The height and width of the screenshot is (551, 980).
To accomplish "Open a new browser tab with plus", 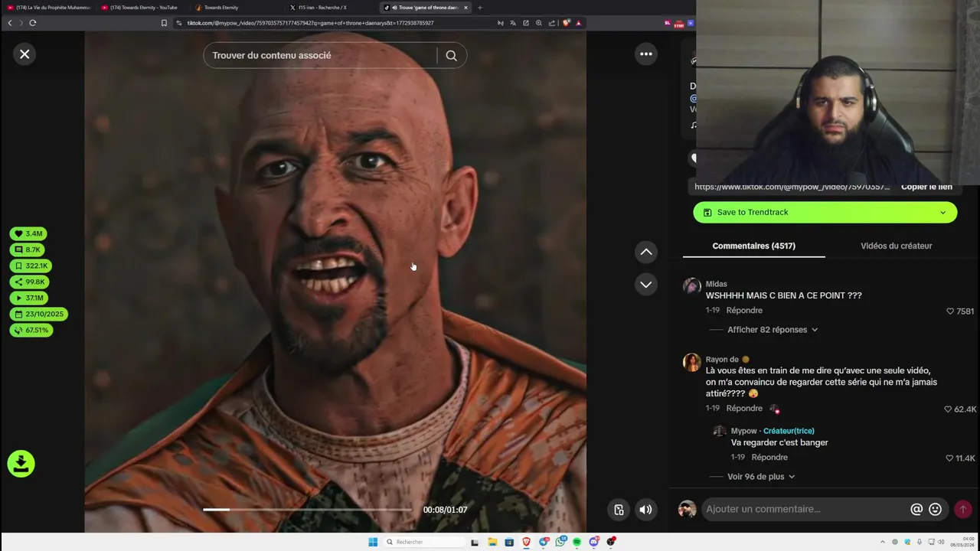I will coord(480,8).
